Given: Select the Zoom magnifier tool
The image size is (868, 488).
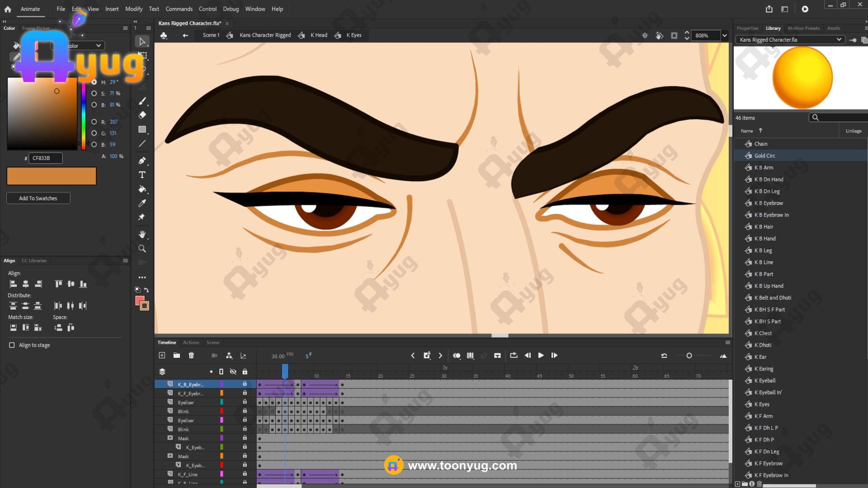Looking at the screenshot, I should (x=142, y=249).
